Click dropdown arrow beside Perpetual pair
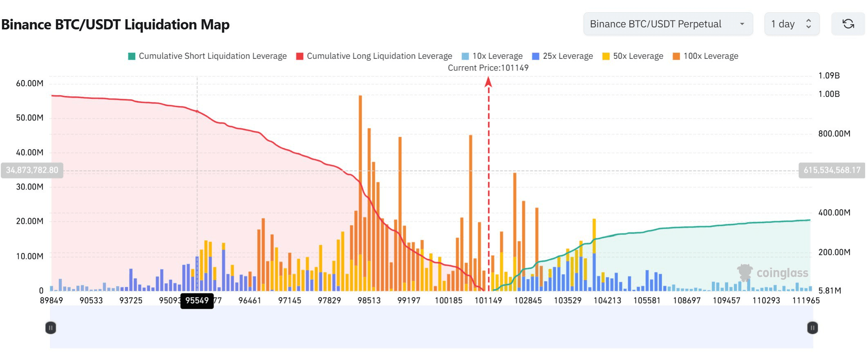868x352 pixels. coord(742,24)
